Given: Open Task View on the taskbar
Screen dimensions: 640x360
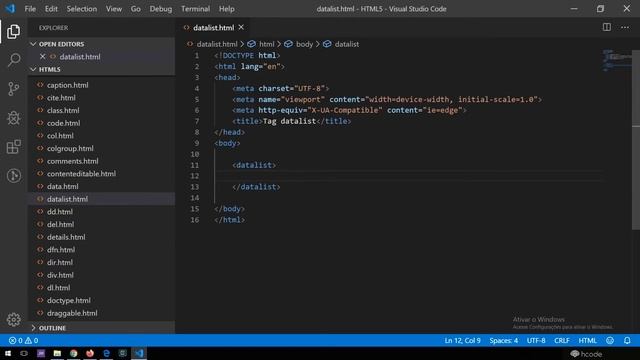Looking at the screenshot, I should pos(24,353).
